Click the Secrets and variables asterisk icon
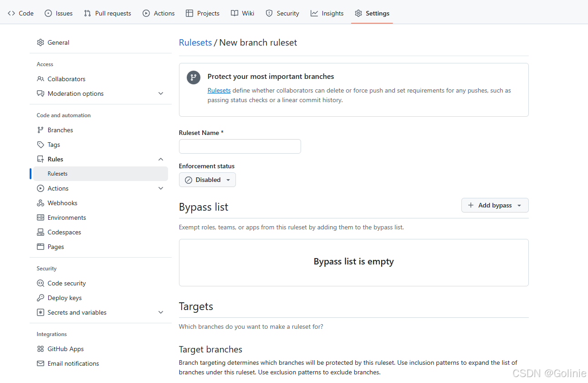The height and width of the screenshot is (383, 588). click(x=41, y=312)
